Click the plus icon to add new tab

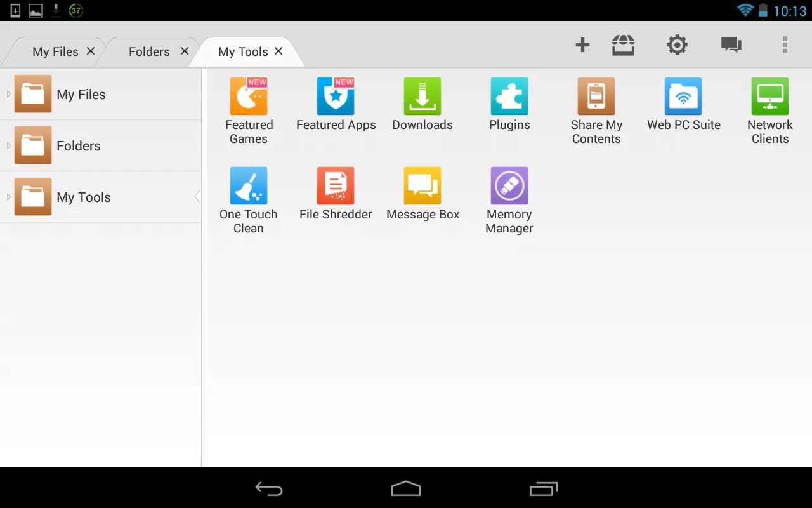coord(582,44)
